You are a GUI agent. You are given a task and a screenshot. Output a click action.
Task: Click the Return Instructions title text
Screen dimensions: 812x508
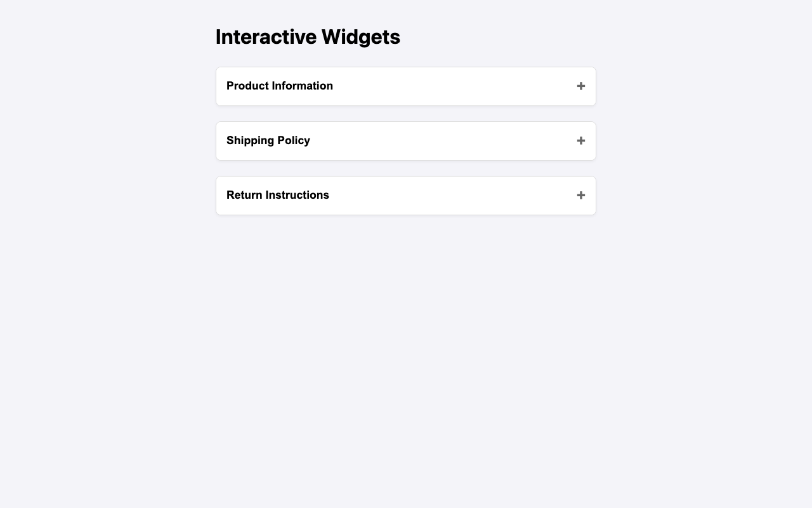278,195
